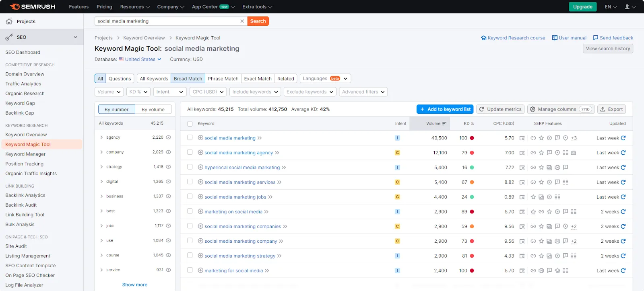Click green KD dot for hyperlocal social media marketing
The width and height of the screenshot is (644, 291).
coord(472,168)
